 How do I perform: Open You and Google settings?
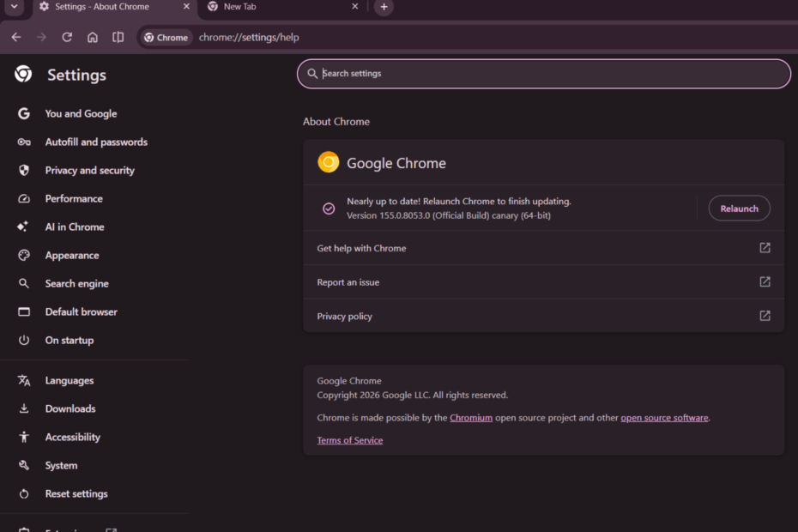coord(81,113)
